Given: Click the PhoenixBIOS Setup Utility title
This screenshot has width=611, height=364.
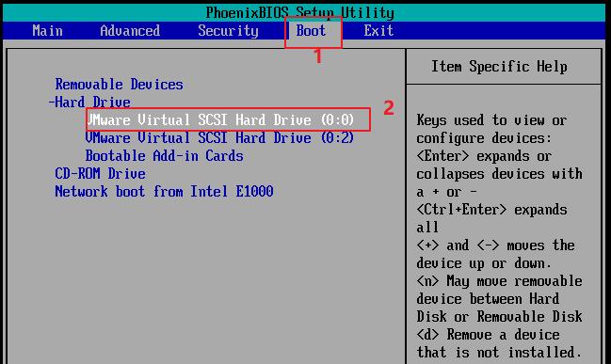Looking at the screenshot, I should [x=299, y=12].
